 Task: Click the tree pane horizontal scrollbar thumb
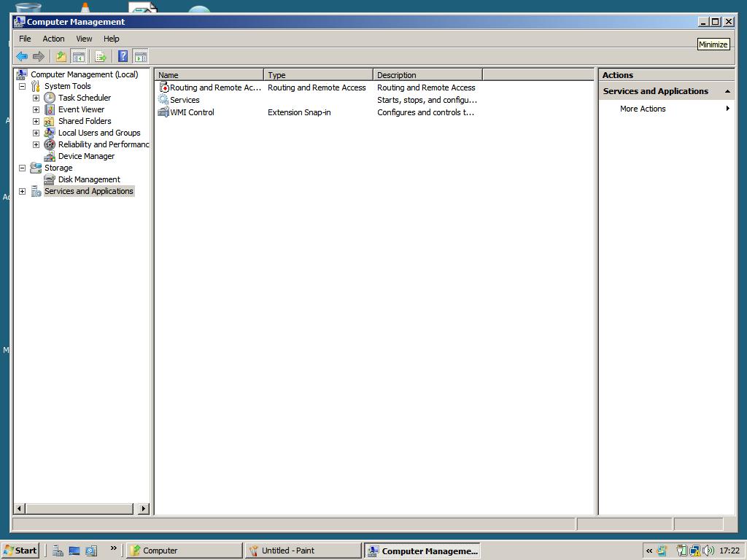coord(79,508)
